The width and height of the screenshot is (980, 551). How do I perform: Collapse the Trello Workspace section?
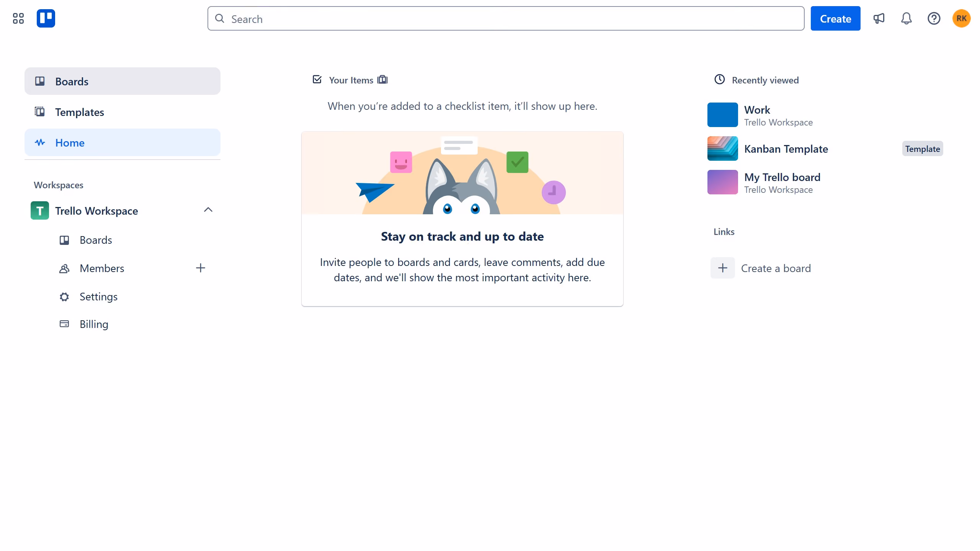pyautogui.click(x=208, y=210)
